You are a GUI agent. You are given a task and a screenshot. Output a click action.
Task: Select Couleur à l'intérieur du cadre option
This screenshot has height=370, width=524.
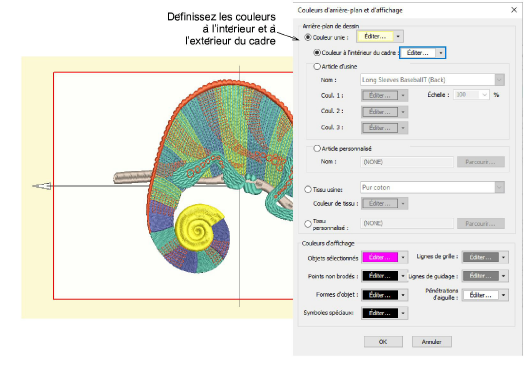click(x=317, y=53)
